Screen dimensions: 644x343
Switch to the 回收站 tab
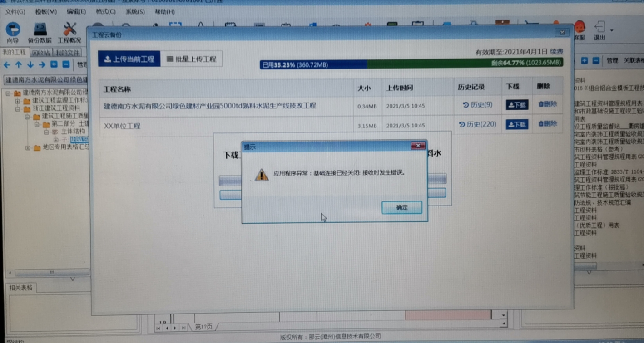[41, 53]
